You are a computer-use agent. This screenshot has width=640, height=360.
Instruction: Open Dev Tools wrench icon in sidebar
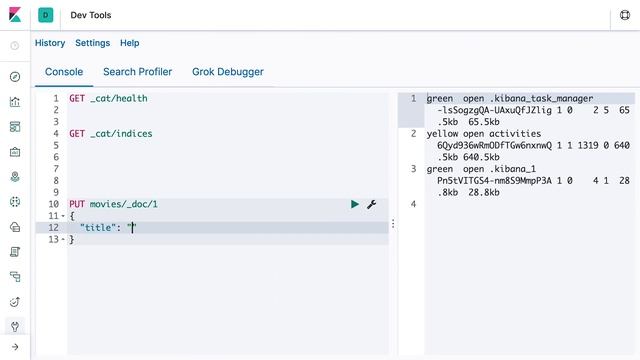coord(15,327)
